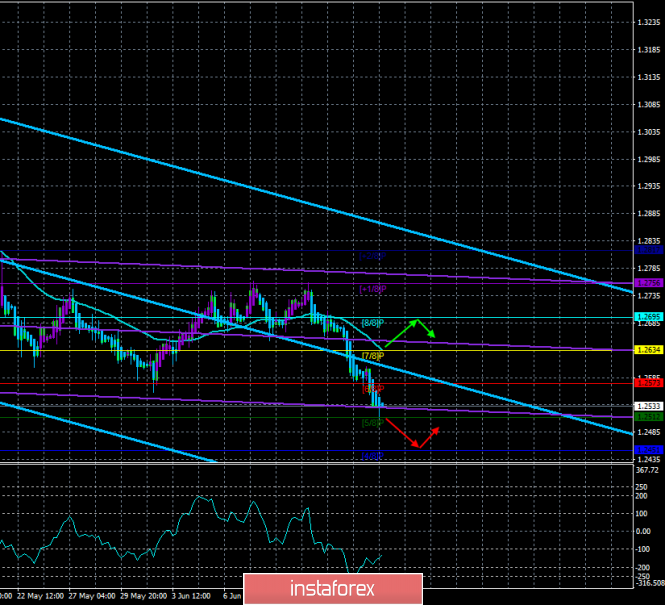Click the 27 May 04:00 time label
Screen dimensions: 665x605
(x=92, y=596)
